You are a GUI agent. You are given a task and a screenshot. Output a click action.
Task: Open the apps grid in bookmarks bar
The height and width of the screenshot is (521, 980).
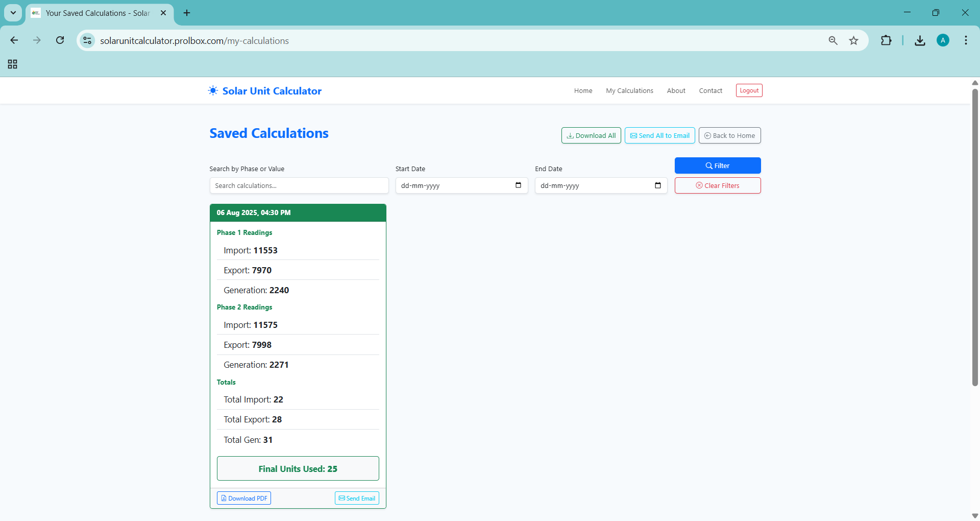[x=13, y=64]
